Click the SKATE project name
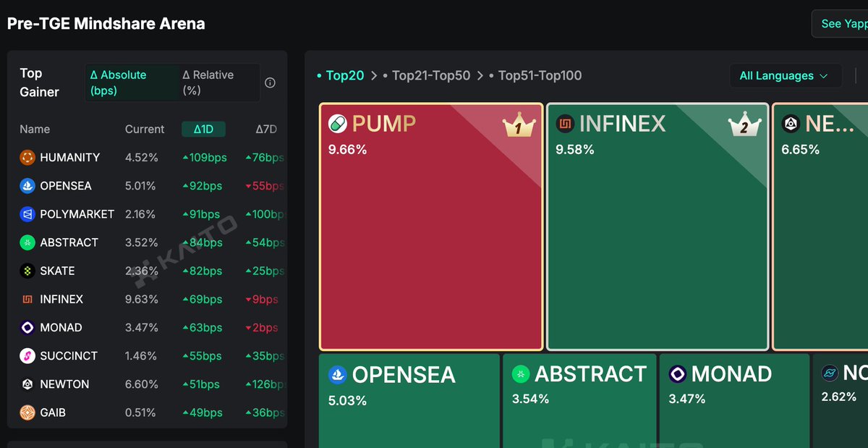 point(58,271)
